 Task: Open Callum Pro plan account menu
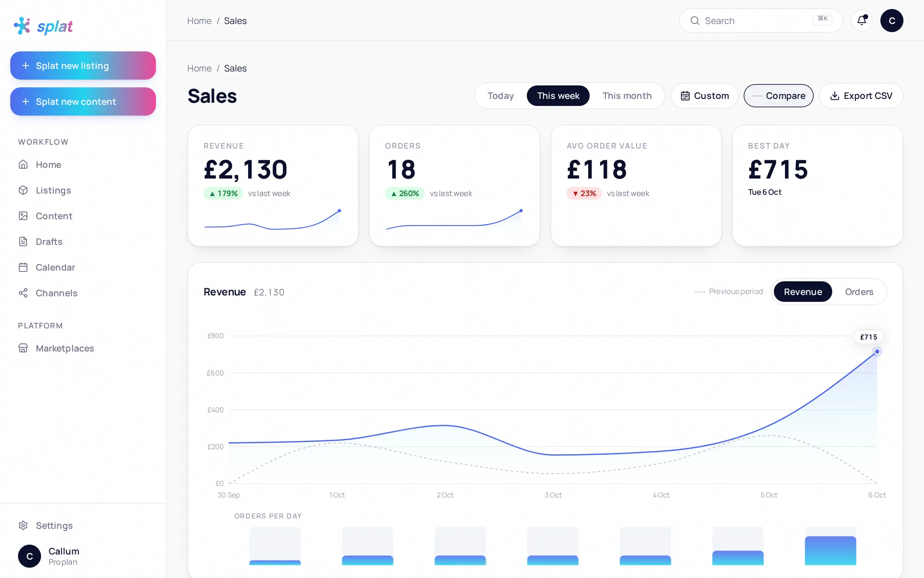point(83,556)
